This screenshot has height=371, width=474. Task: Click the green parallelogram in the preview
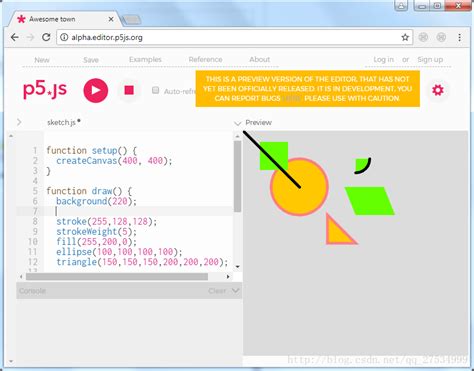tap(370, 201)
